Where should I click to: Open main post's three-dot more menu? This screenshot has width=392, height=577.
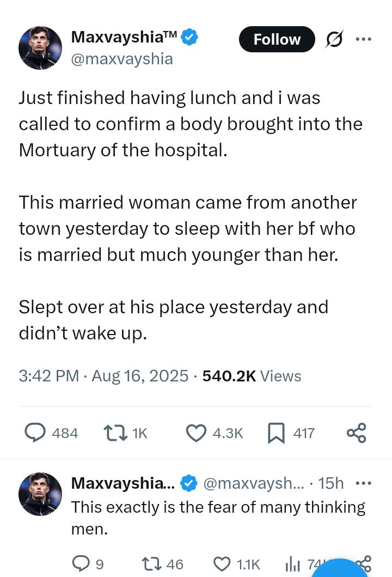click(363, 39)
